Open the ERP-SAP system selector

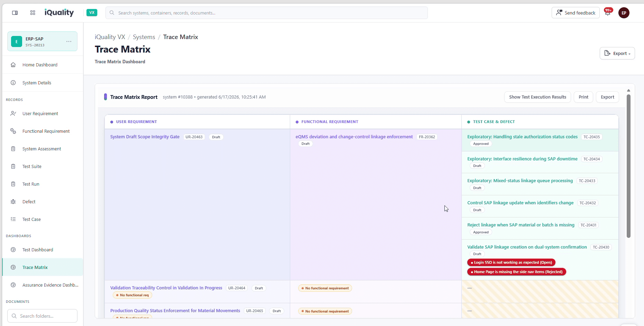click(x=42, y=41)
